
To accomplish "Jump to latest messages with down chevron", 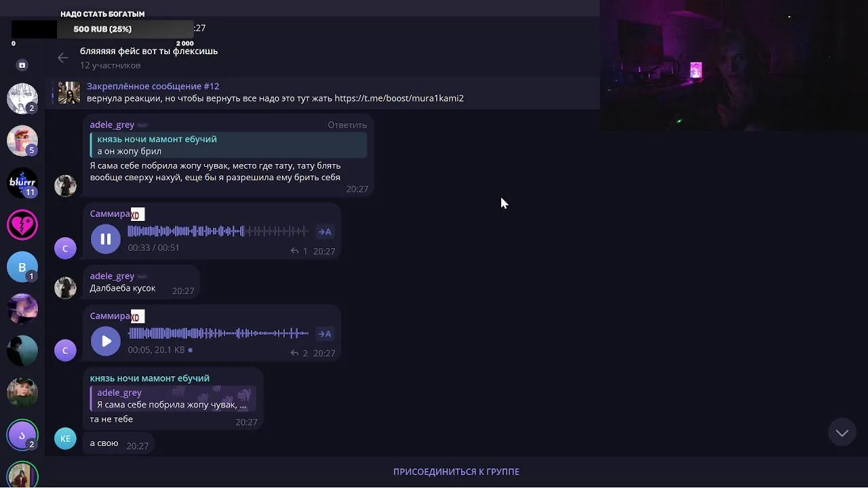I will point(842,433).
